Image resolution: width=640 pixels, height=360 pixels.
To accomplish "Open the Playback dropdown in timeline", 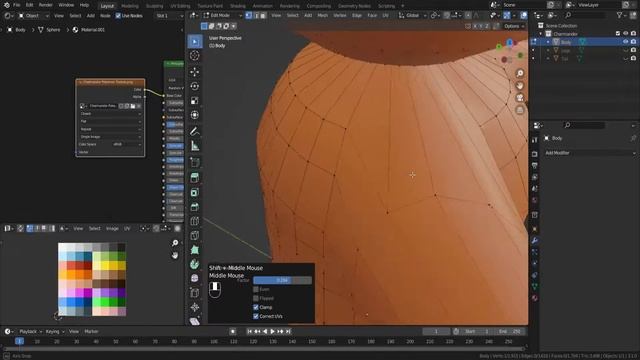I will click(31, 331).
